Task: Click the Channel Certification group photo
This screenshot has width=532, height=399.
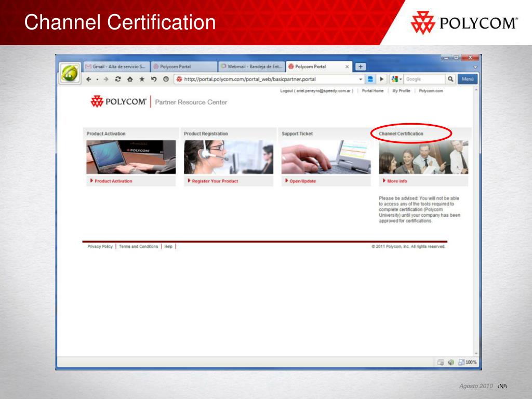Action: tap(423, 157)
